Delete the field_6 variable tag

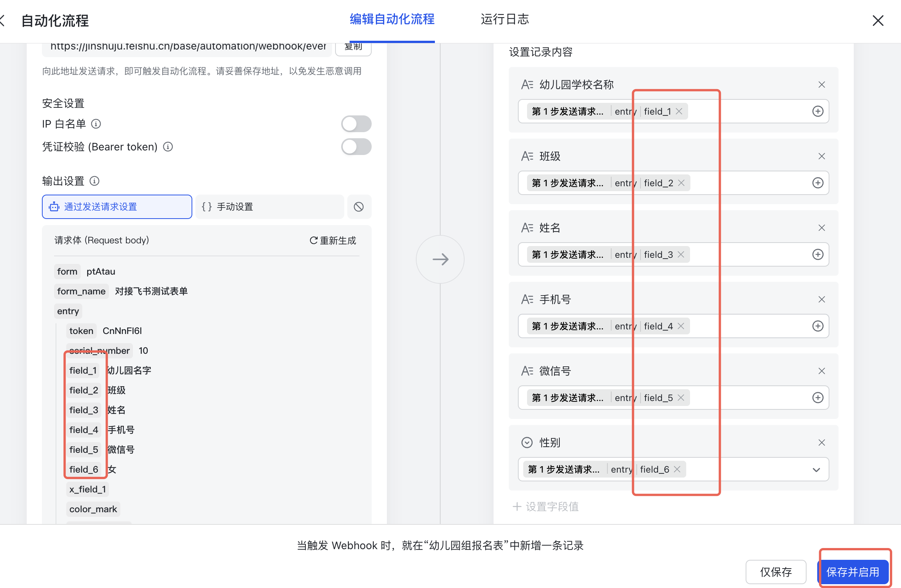[x=677, y=469]
